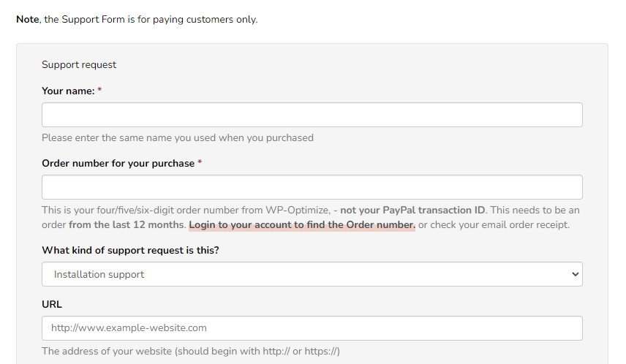Image resolution: width=626 pixels, height=364 pixels.
Task: Click the red asterisk beside Your name
Action: (99, 91)
